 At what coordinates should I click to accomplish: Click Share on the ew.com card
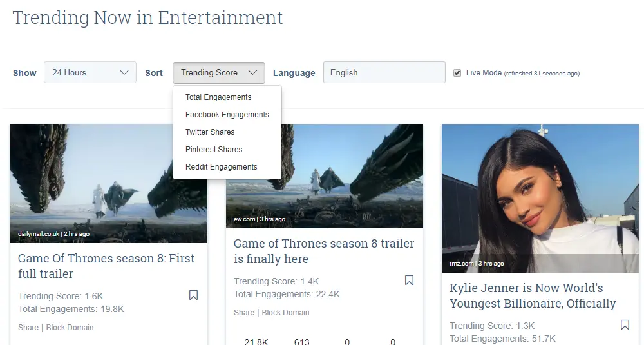click(x=244, y=313)
